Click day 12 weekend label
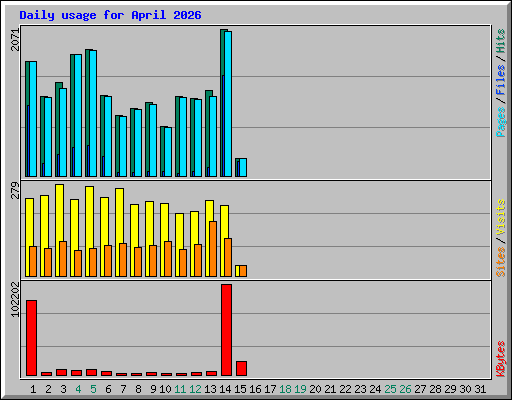The height and width of the screenshot is (400, 512). click(x=195, y=389)
